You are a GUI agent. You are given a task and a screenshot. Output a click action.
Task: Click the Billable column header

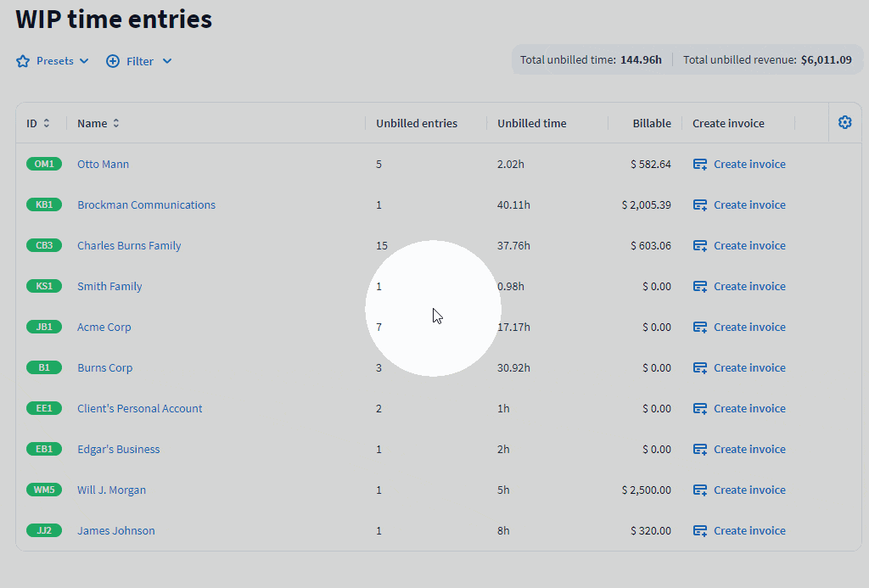pos(652,123)
